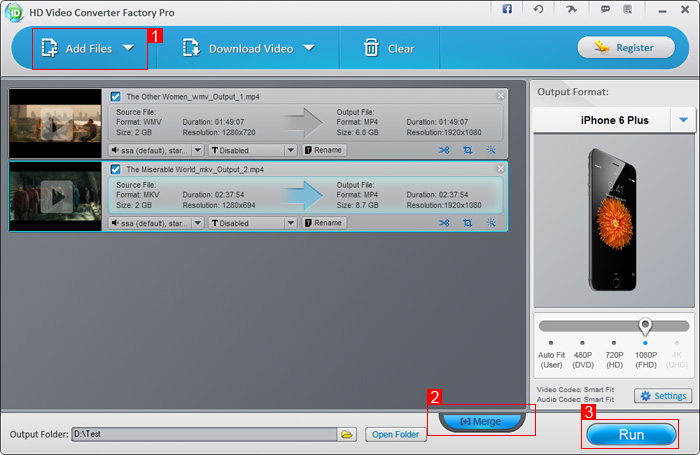The width and height of the screenshot is (700, 455).
Task: Open the menu list icon in title bar
Action: (628, 9)
